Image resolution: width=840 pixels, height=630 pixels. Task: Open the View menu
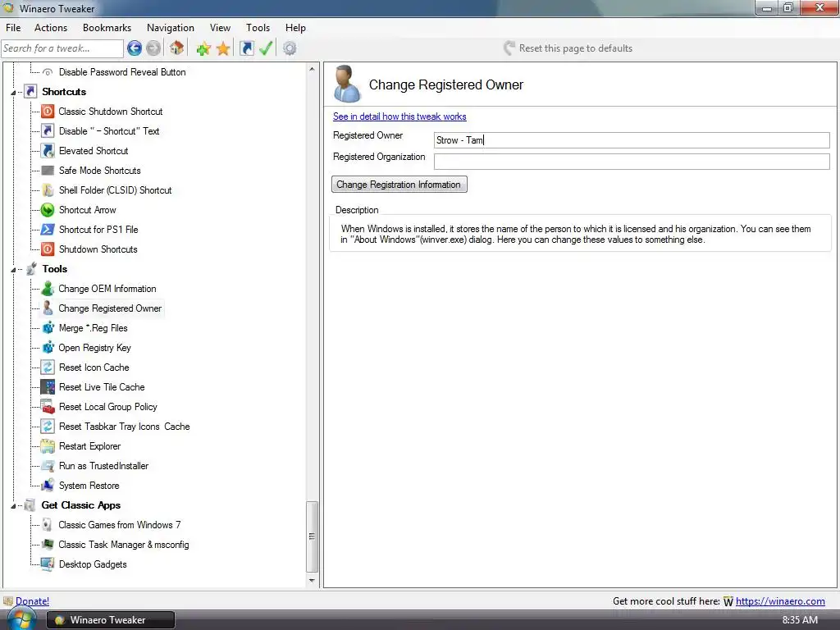(x=220, y=28)
